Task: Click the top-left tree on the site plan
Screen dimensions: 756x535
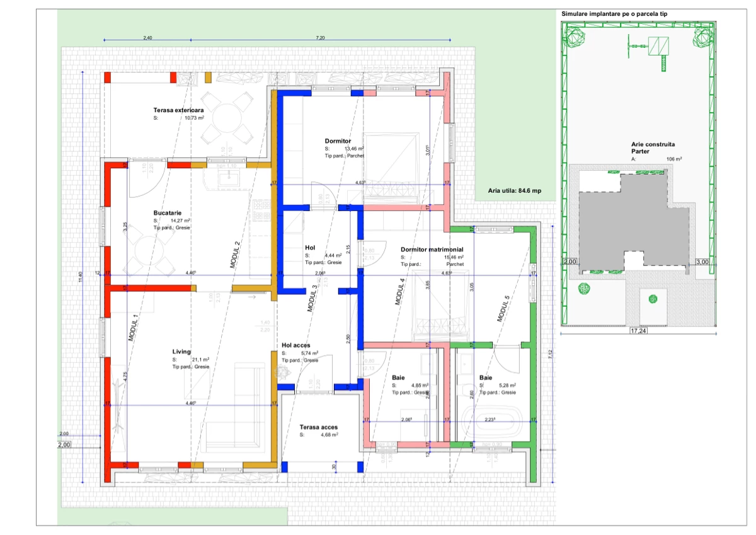Action: coord(574,37)
